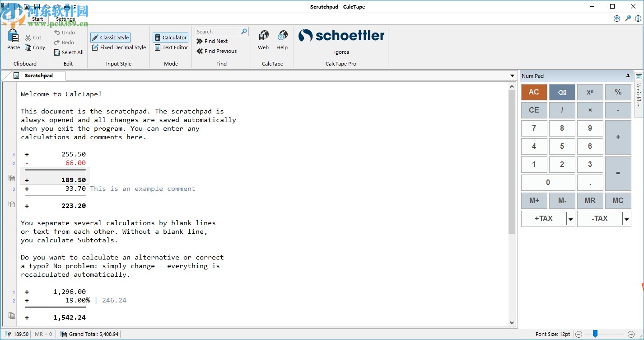Click the Search input field
This screenshot has height=340, width=644.
(217, 32)
